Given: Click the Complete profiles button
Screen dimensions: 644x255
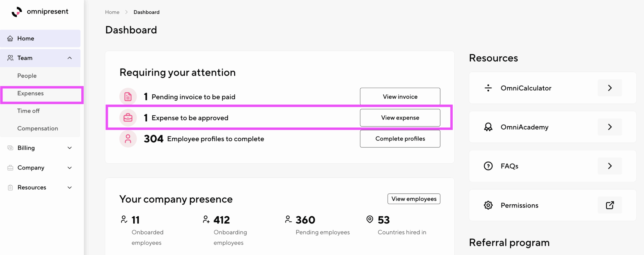Looking at the screenshot, I should [400, 139].
